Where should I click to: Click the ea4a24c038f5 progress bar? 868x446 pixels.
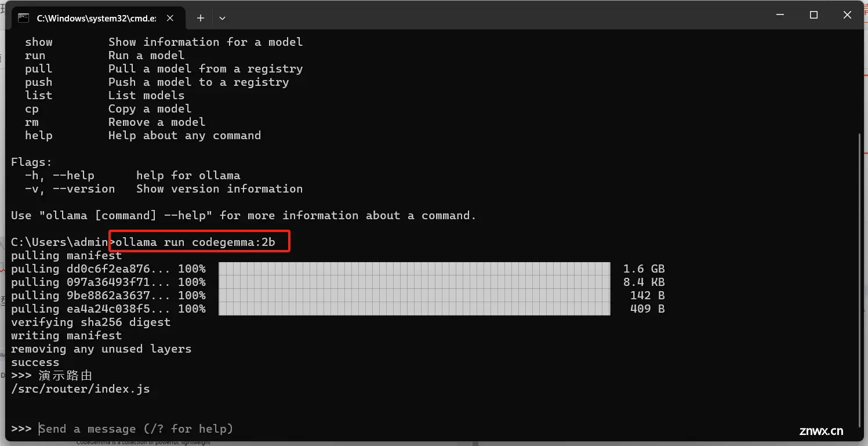point(415,309)
